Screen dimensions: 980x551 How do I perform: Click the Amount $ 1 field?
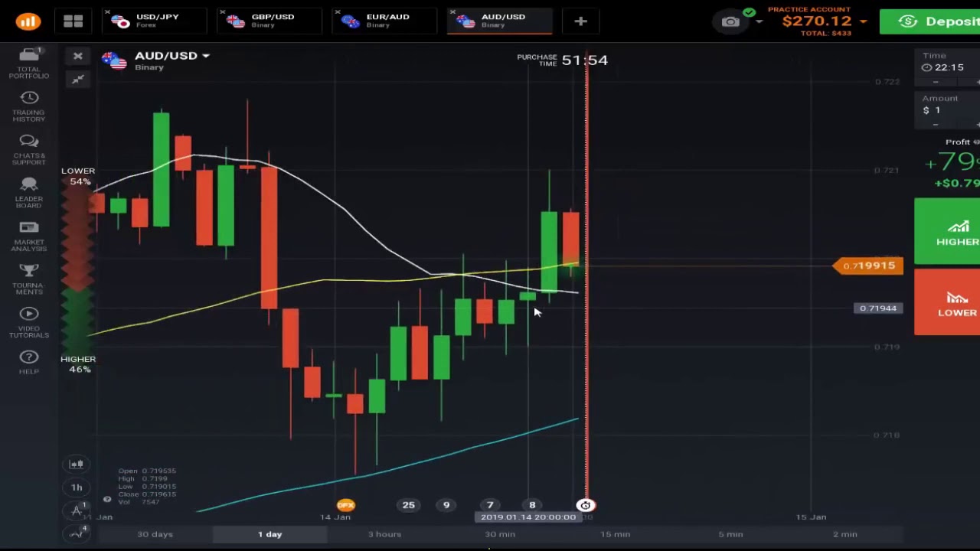point(948,105)
